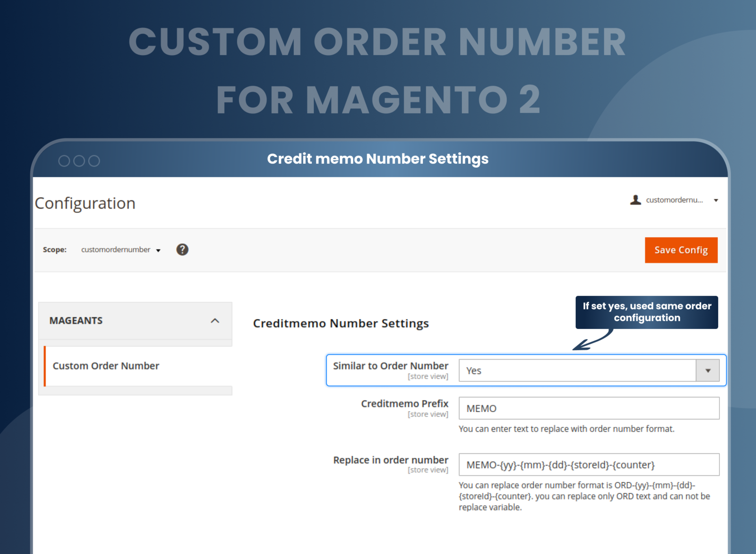Click the middle browser window circle
Image resolution: width=756 pixels, height=554 pixels.
pyautogui.click(x=80, y=161)
